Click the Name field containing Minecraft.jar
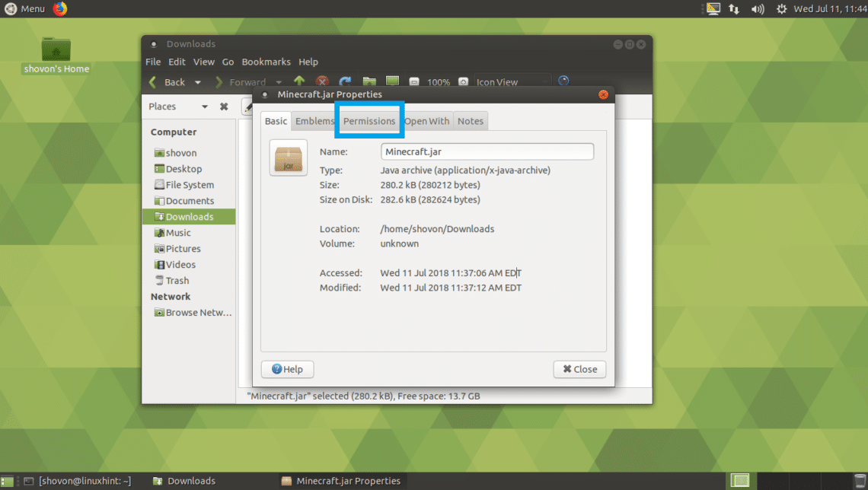Viewport: 868px width, 490px height. pos(487,151)
